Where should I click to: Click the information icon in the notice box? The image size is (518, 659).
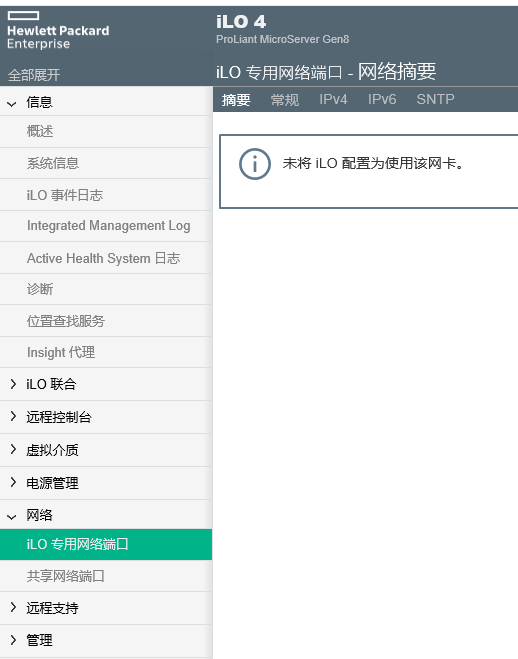255,164
